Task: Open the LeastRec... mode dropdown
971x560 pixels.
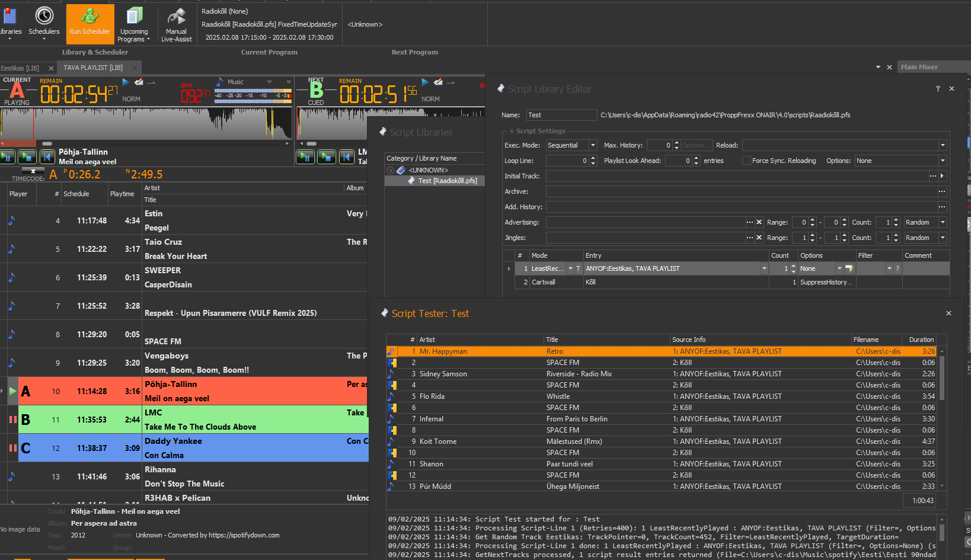Action: [570, 269]
